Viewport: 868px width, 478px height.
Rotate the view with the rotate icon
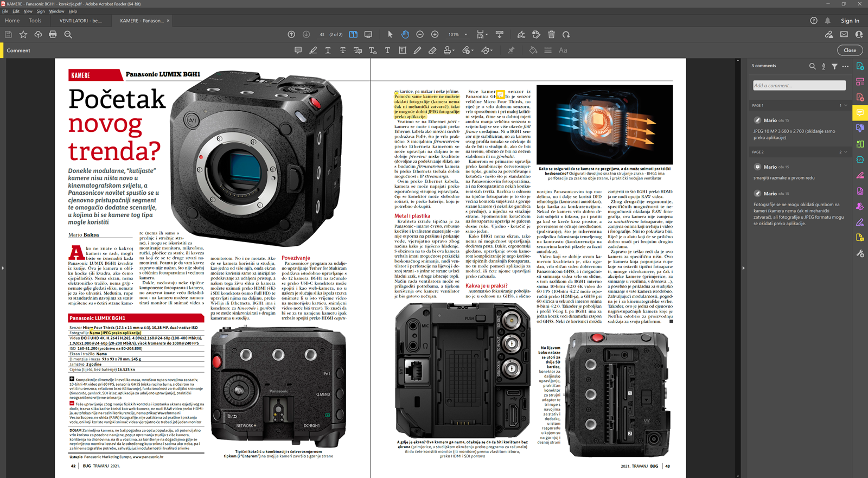point(566,34)
